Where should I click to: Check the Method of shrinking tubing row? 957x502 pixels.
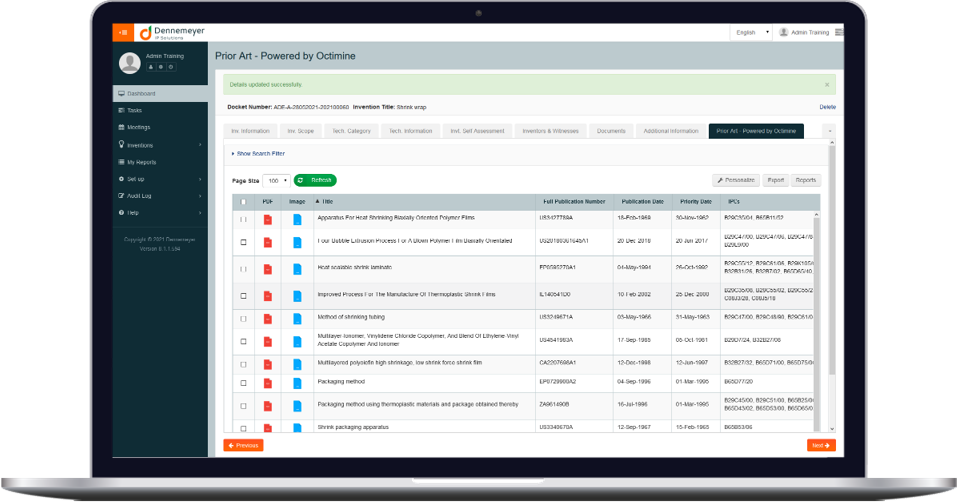click(x=244, y=318)
